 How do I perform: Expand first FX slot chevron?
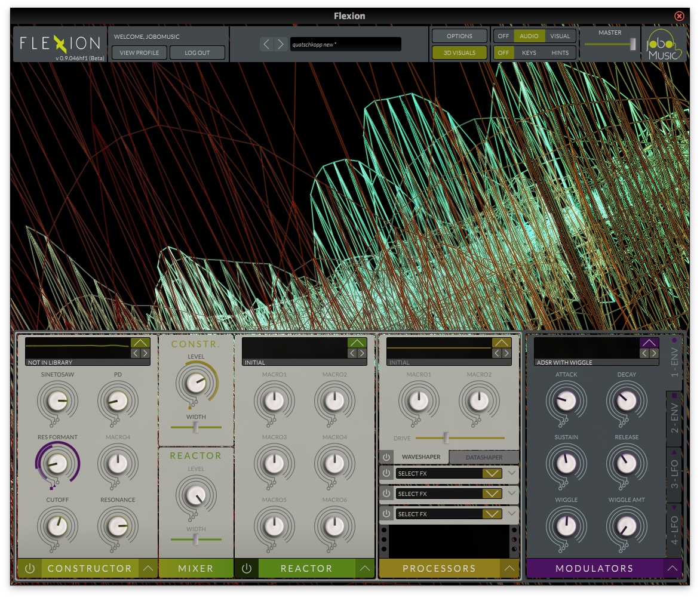tap(512, 473)
